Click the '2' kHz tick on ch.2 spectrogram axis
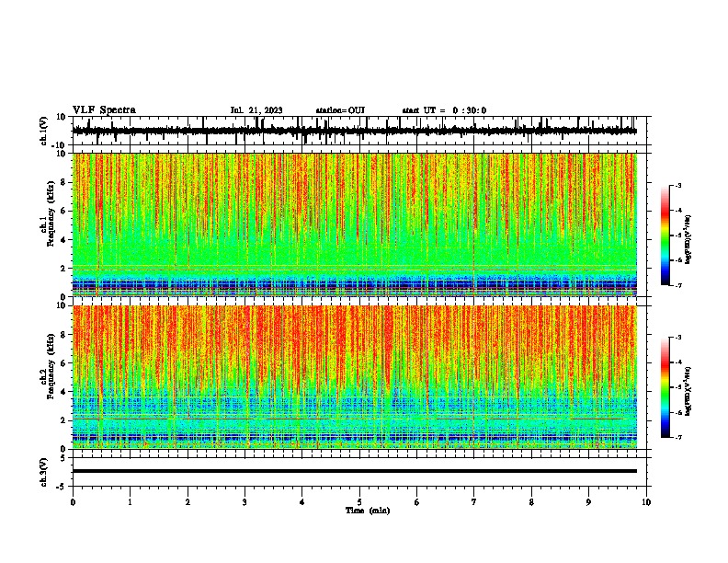 tap(64, 420)
